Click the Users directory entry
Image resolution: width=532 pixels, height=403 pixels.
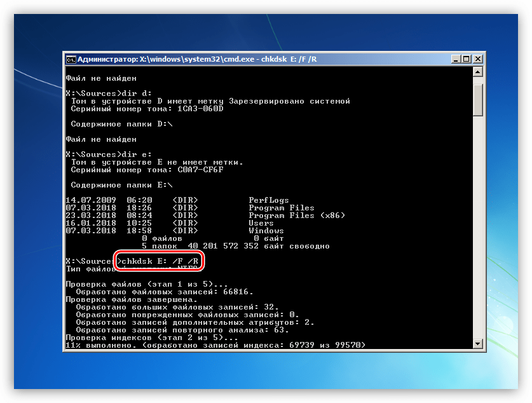pyautogui.click(x=261, y=223)
